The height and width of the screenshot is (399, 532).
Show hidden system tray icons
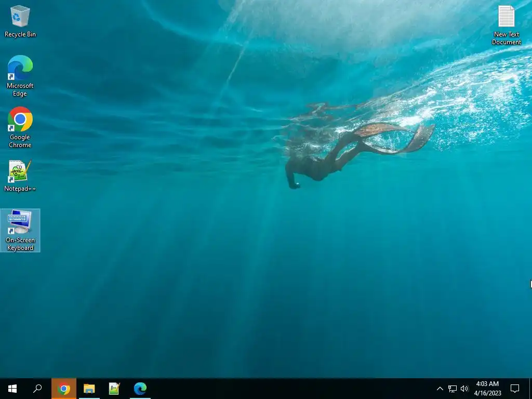coord(440,389)
